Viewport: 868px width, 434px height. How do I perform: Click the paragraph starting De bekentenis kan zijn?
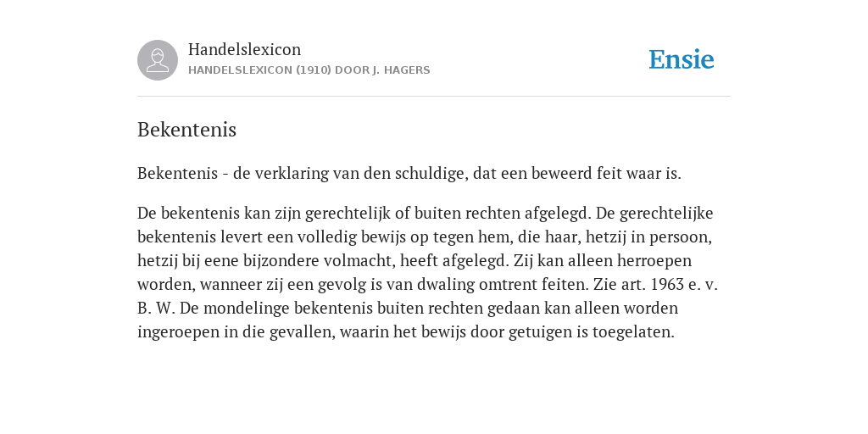click(427, 272)
